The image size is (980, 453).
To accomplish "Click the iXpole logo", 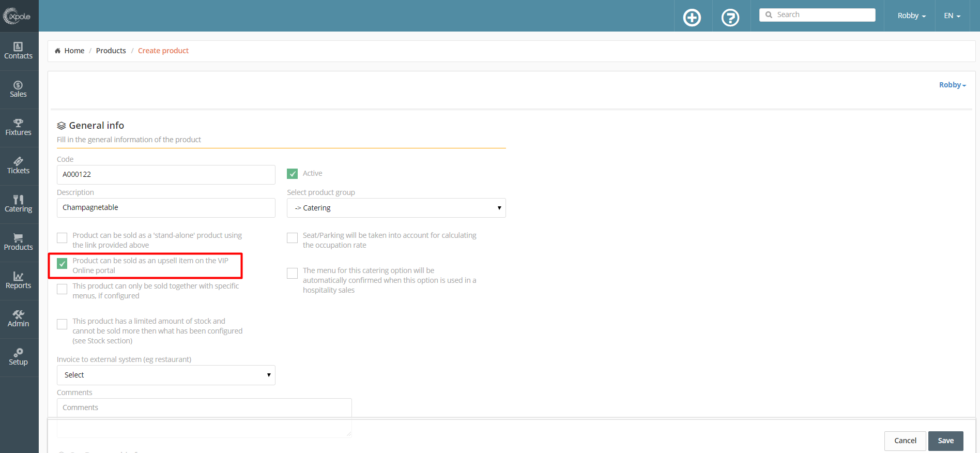I will pos(17,16).
